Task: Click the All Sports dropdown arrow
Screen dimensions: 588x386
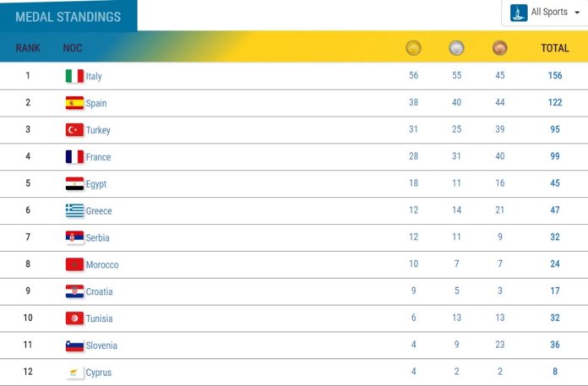Action: (576, 13)
